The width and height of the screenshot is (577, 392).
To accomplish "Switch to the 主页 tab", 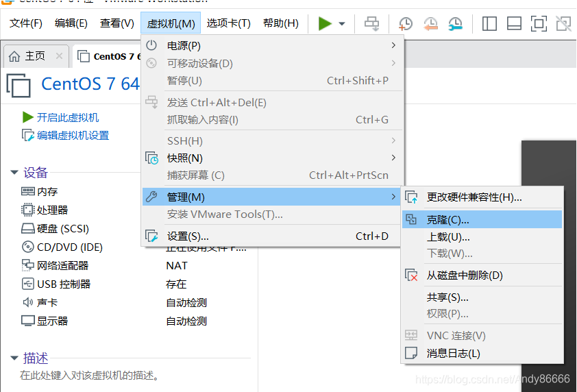I will [36, 56].
